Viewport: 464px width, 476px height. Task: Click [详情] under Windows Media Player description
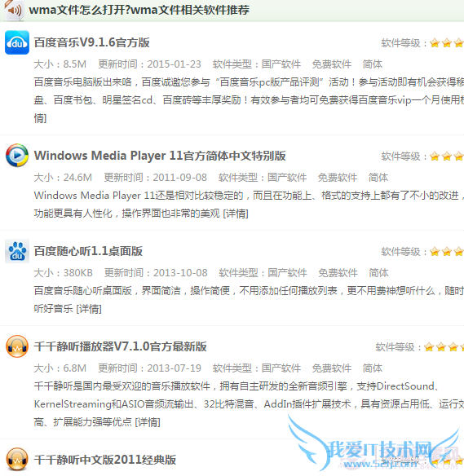[x=236, y=214]
